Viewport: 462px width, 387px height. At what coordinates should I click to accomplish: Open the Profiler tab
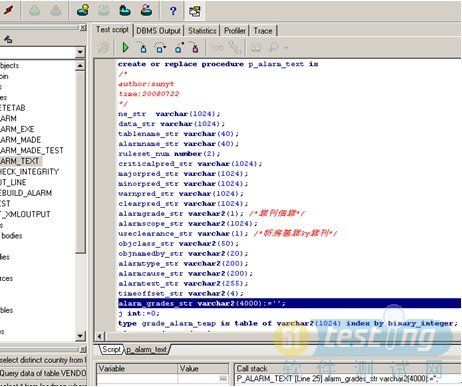point(235,31)
